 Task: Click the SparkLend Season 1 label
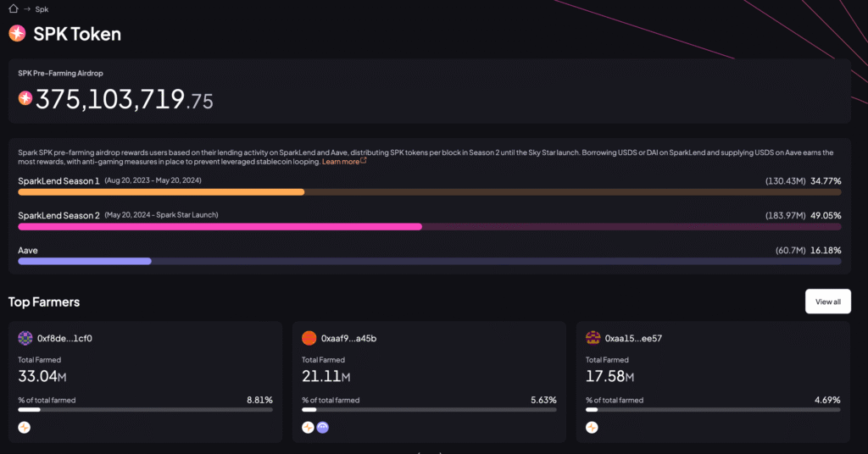coord(58,180)
